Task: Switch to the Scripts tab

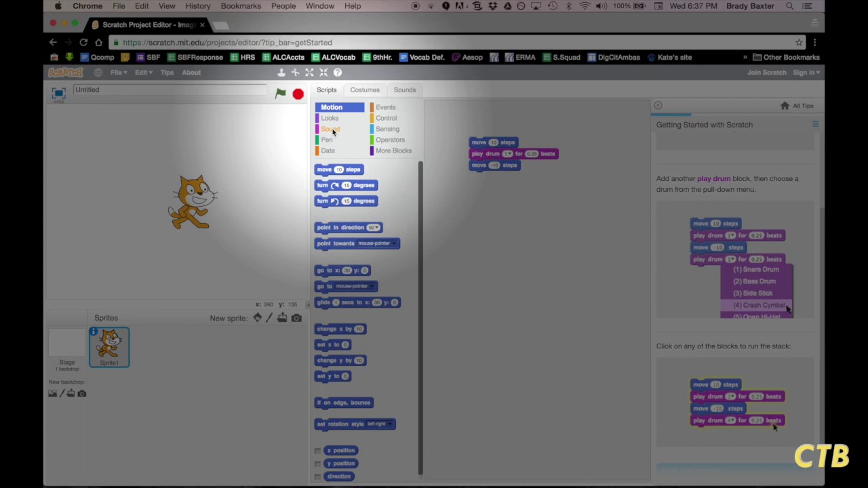Action: click(326, 89)
